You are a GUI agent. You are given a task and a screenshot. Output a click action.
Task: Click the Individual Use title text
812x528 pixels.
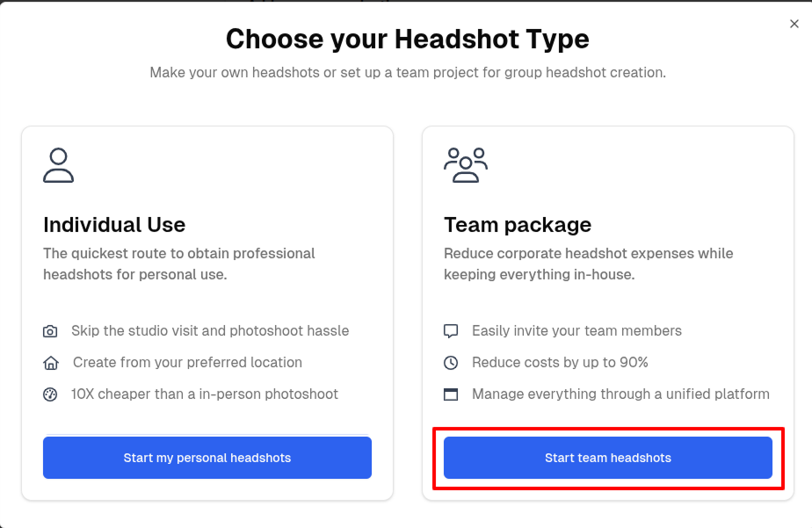114,225
